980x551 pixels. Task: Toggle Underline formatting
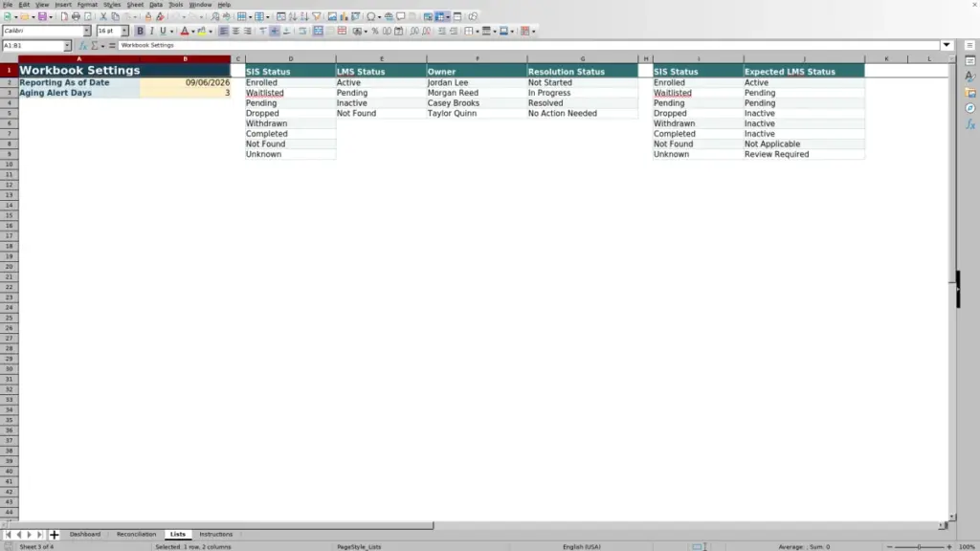(163, 31)
